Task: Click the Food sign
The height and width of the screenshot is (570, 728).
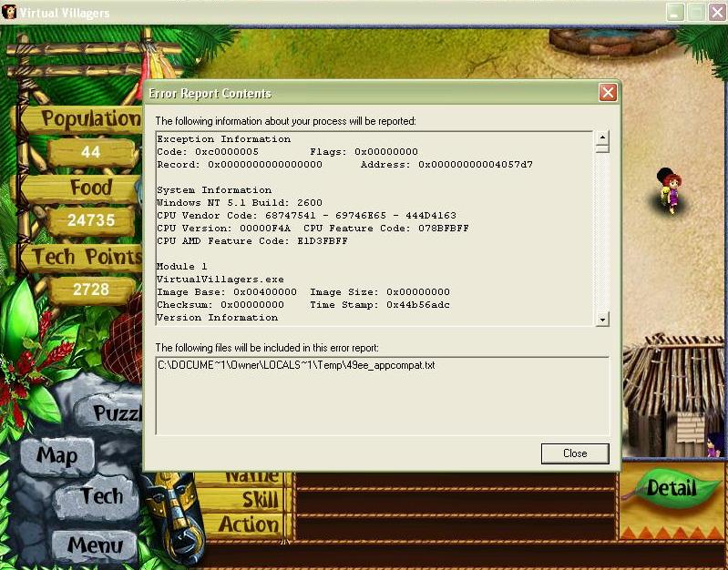Action: (x=80, y=188)
